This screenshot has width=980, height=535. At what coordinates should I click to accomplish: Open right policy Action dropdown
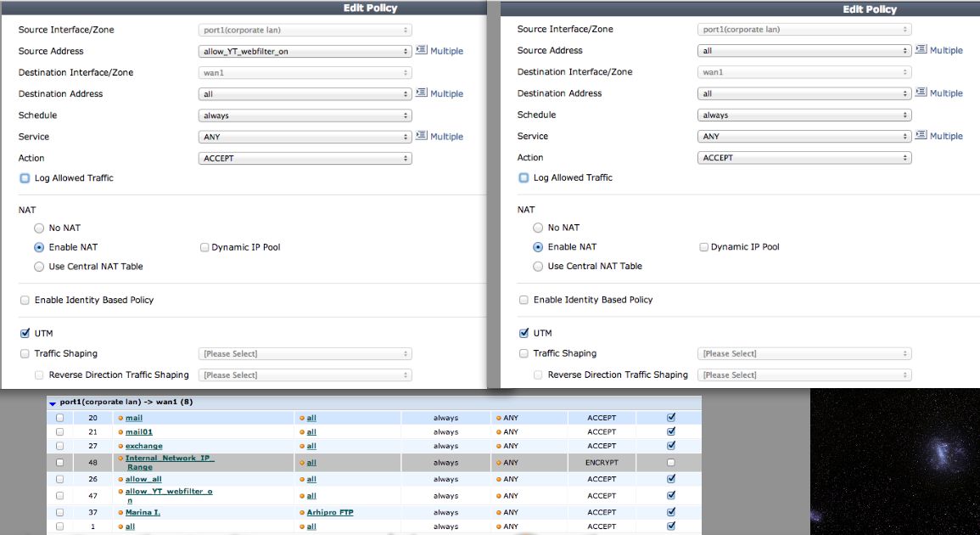tap(804, 158)
